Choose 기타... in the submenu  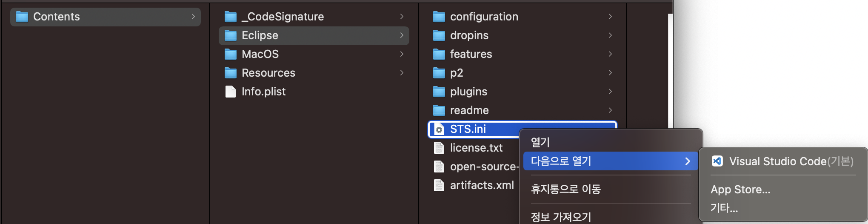(x=783, y=208)
